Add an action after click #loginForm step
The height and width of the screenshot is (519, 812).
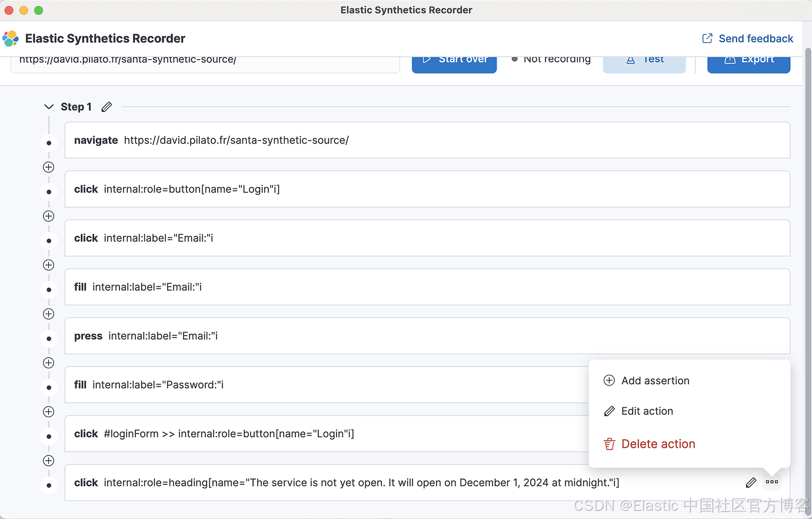(49, 460)
